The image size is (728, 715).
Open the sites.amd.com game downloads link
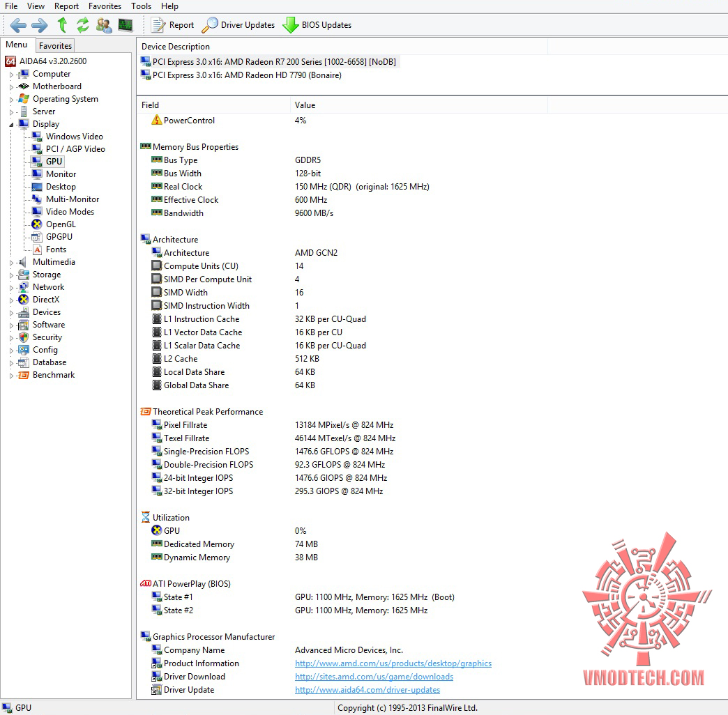click(x=374, y=677)
